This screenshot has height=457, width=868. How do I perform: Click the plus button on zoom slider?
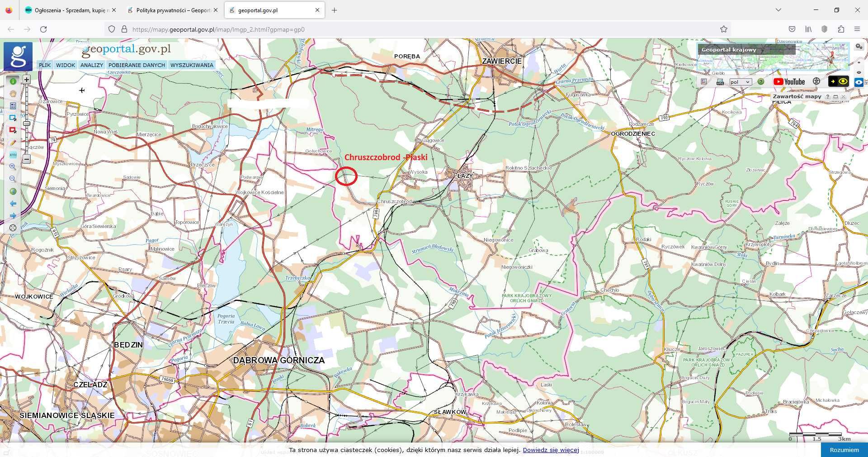27,80
